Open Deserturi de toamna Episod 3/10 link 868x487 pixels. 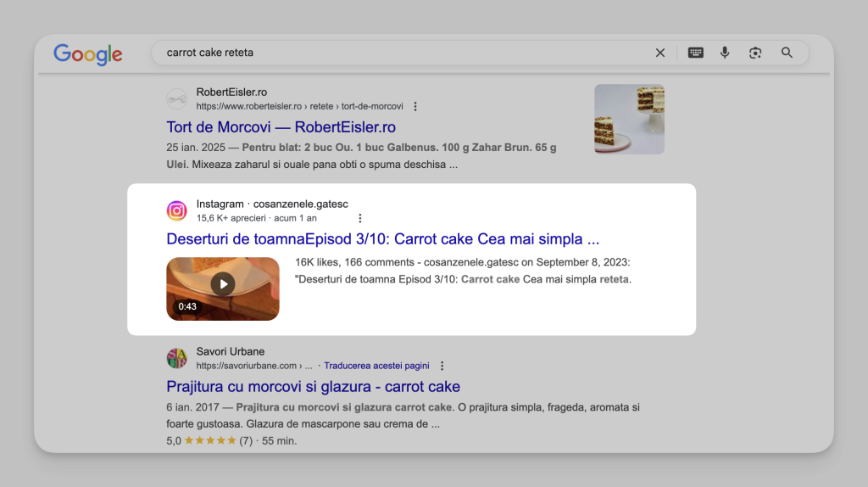pos(382,238)
